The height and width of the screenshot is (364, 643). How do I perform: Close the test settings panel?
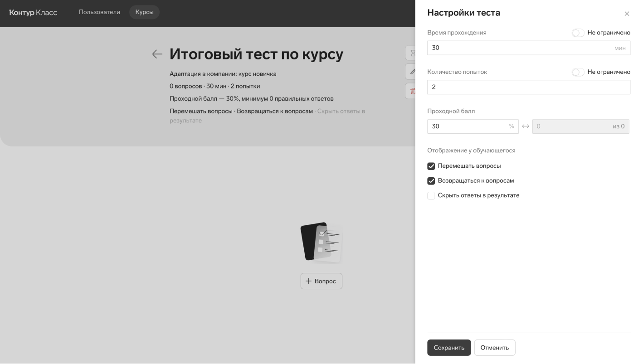coord(627,14)
